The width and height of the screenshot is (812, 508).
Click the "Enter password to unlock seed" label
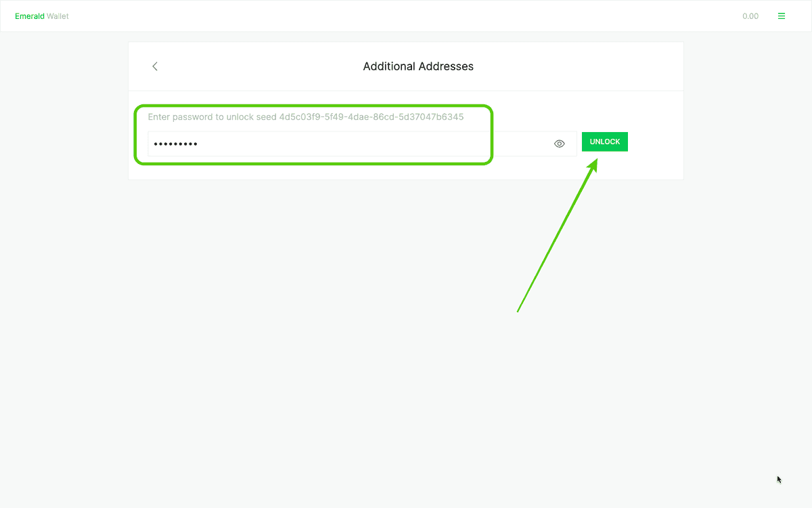pos(212,117)
